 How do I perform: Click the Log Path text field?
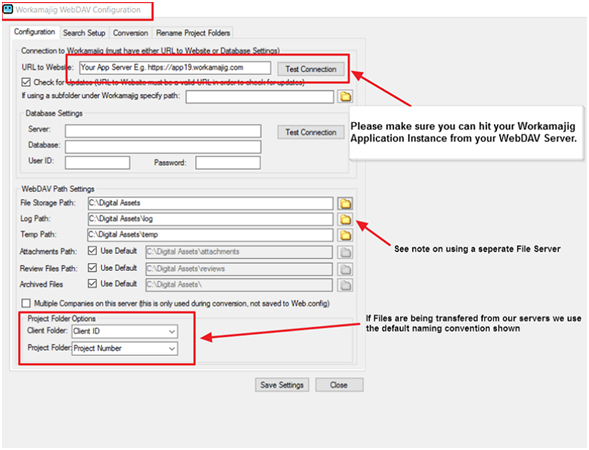[210, 219]
